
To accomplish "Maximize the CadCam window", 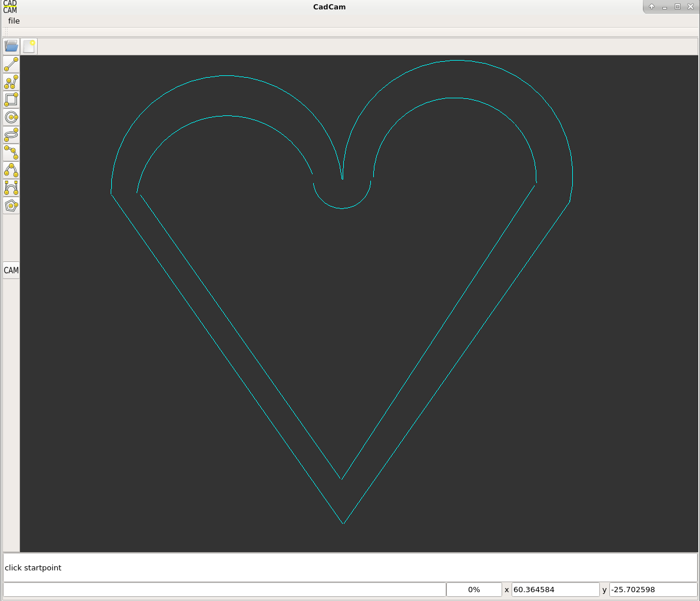I will point(678,6).
